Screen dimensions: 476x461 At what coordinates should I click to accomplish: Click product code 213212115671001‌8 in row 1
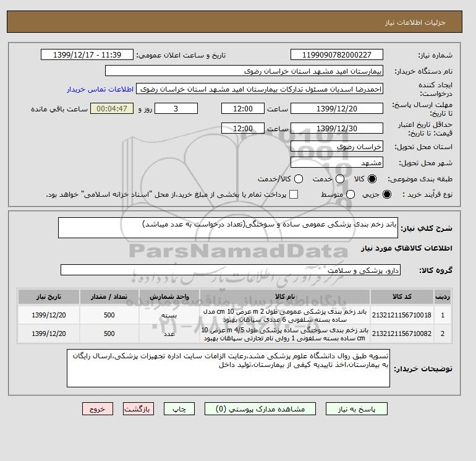[x=402, y=315]
